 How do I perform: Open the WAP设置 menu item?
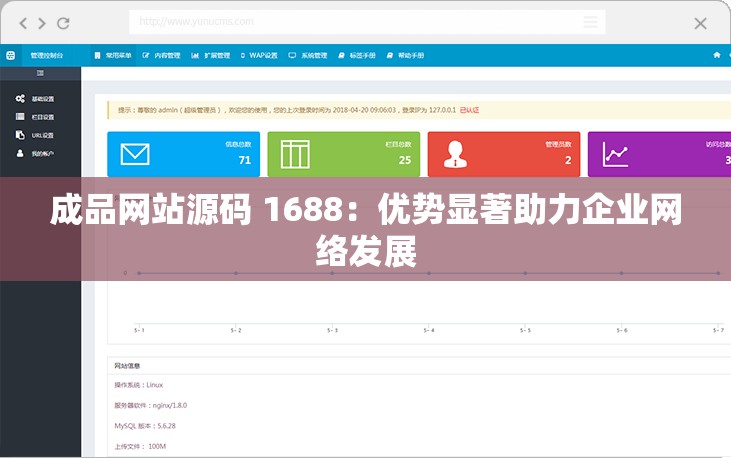[x=259, y=56]
